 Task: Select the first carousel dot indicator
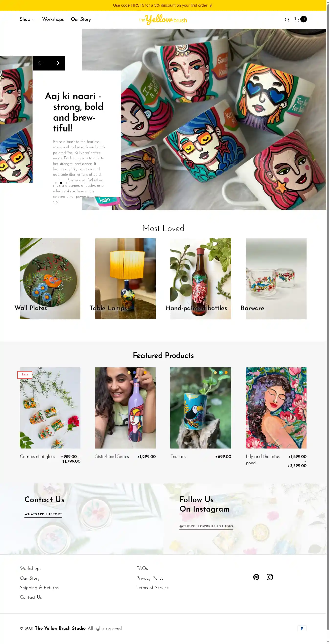pyautogui.click(x=56, y=183)
